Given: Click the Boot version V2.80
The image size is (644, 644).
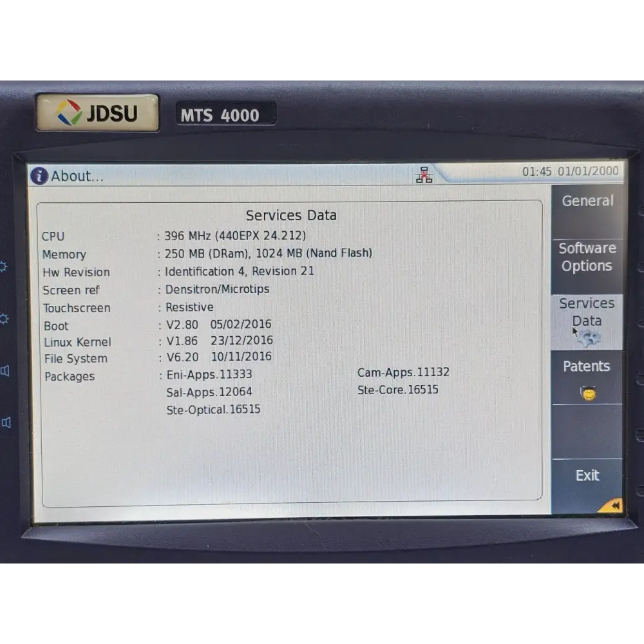Looking at the screenshot, I should pos(182,325).
